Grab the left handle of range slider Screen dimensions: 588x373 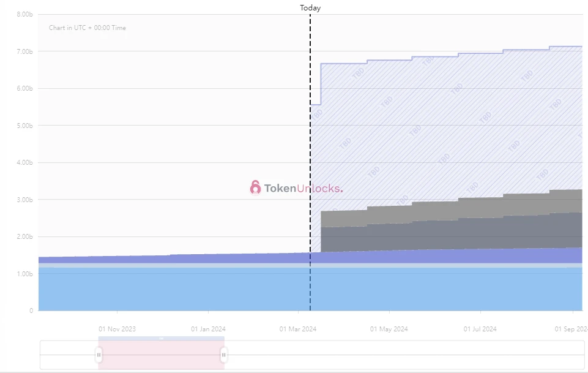click(99, 355)
